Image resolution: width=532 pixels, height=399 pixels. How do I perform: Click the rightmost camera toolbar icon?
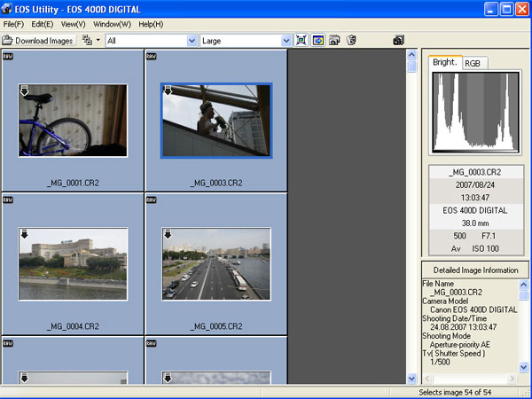[x=398, y=41]
